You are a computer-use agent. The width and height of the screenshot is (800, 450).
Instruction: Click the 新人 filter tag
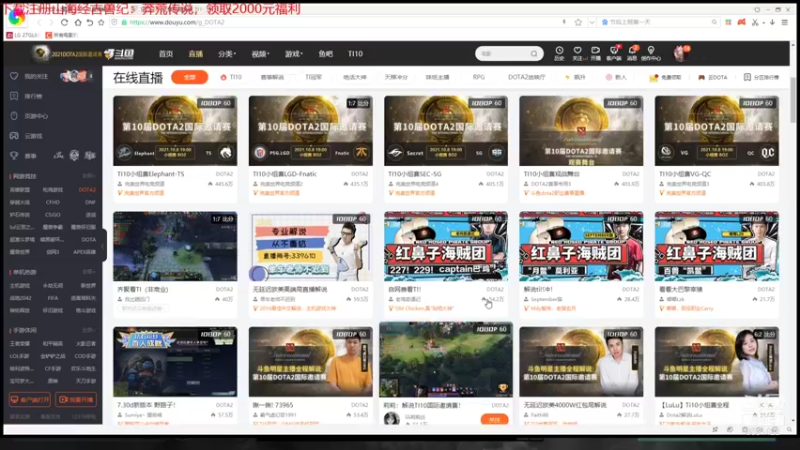tap(616, 77)
